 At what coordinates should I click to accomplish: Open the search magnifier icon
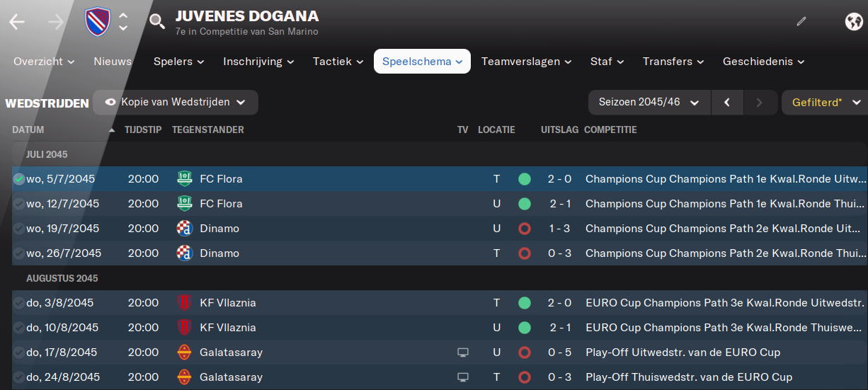(157, 22)
